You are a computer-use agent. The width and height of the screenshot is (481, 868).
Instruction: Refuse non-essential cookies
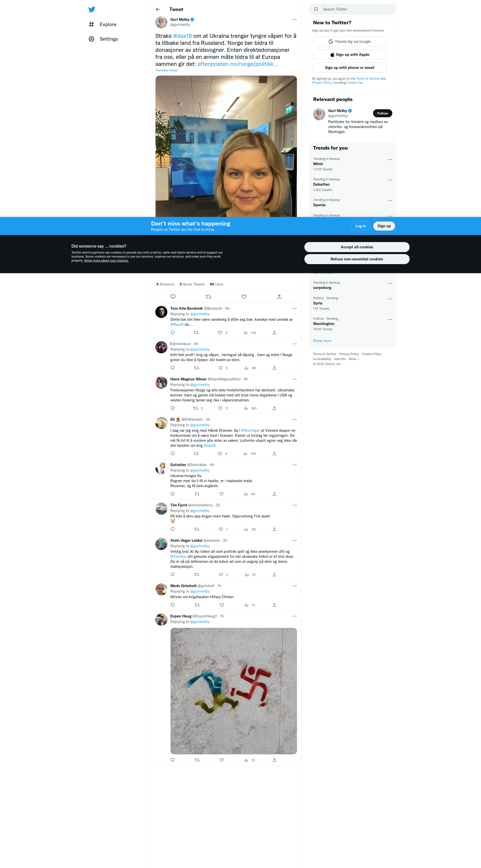click(357, 259)
